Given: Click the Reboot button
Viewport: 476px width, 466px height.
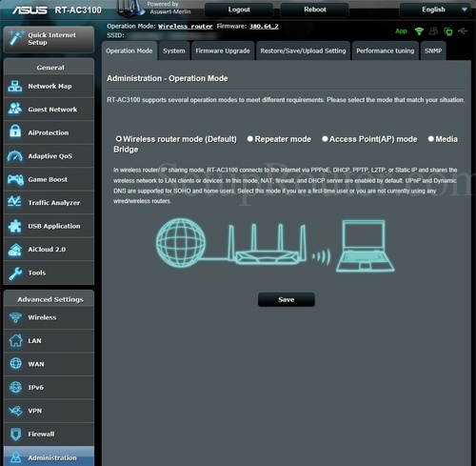Looking at the screenshot, I should pyautogui.click(x=315, y=10).
